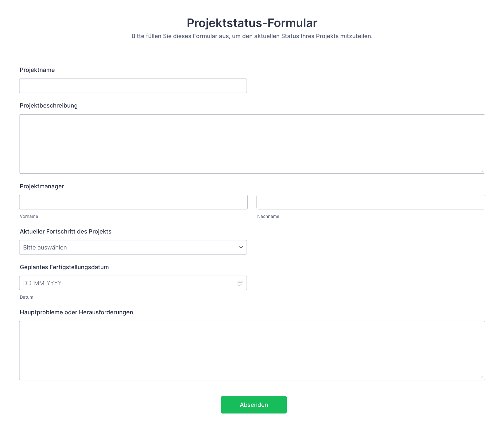Click into the Projektbeschreibung text area
This screenshot has width=504, height=428.
point(252,144)
